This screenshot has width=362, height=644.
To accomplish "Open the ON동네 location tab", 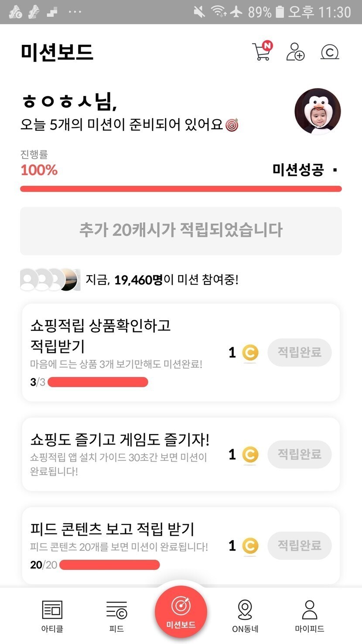I will pos(245,616).
